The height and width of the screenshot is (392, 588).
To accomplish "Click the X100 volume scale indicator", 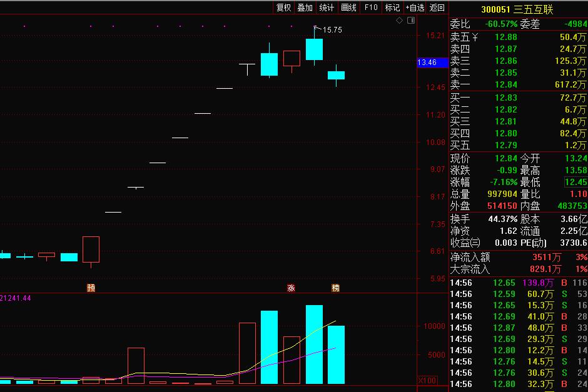I will pyautogui.click(x=427, y=380).
